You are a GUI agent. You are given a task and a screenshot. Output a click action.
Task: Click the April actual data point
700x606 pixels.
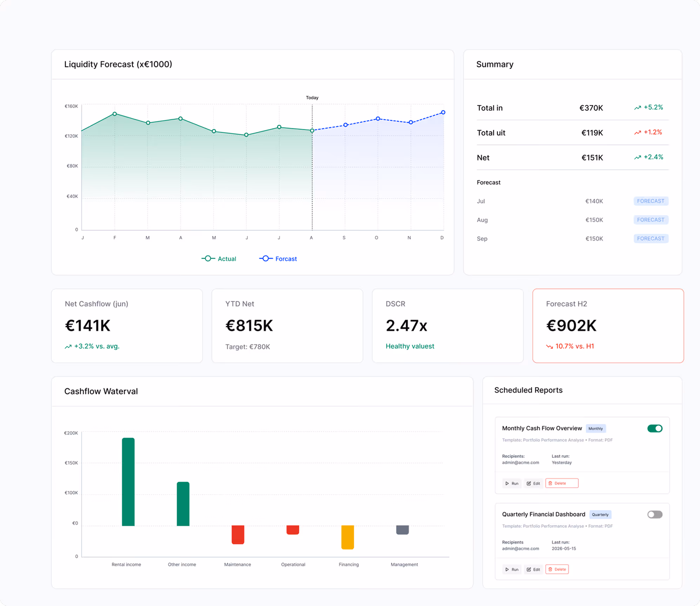coord(180,119)
